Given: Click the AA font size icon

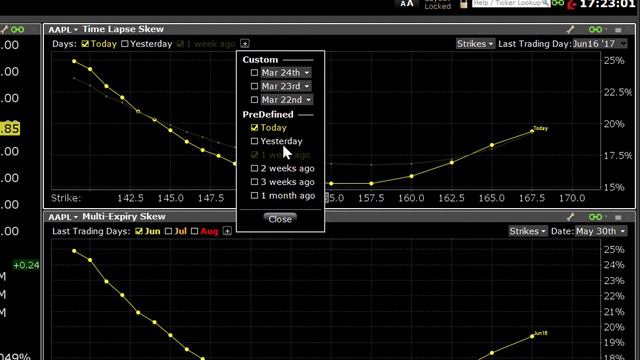Looking at the screenshot, I should [407, 4].
